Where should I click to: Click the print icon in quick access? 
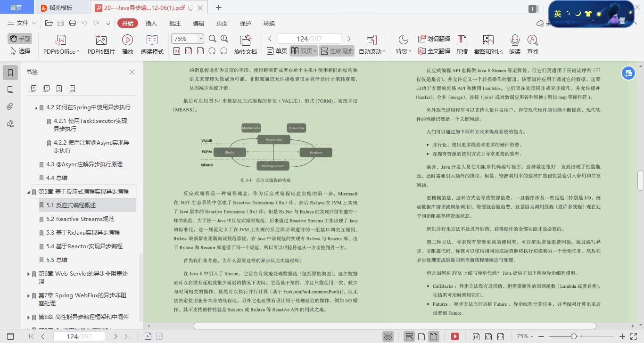72,23
